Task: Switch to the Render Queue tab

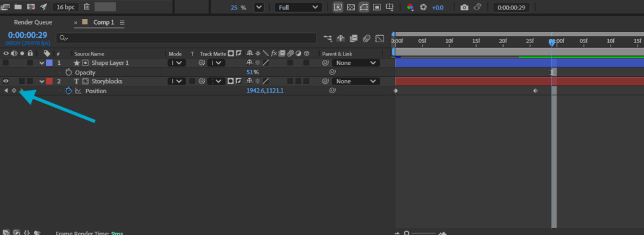Action: click(x=33, y=22)
